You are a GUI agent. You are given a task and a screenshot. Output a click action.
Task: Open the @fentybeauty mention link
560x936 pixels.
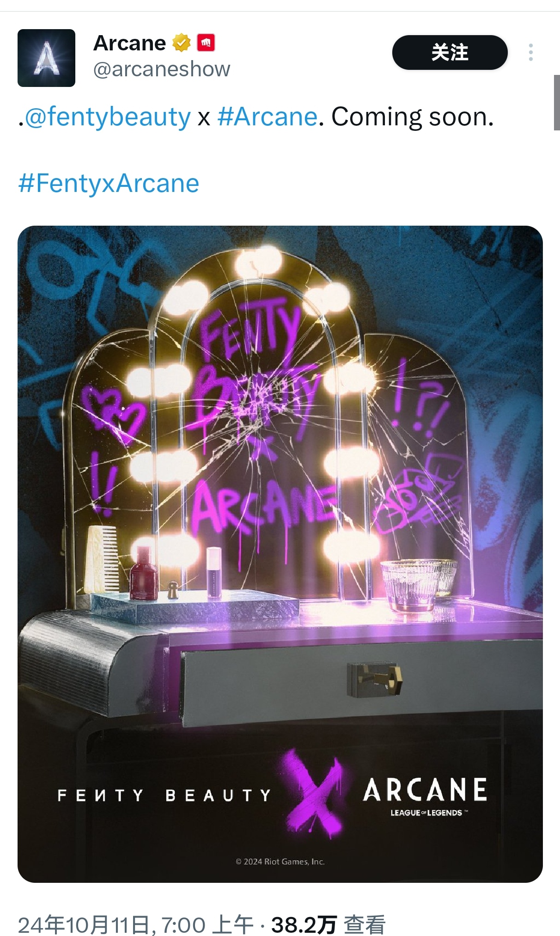108,117
